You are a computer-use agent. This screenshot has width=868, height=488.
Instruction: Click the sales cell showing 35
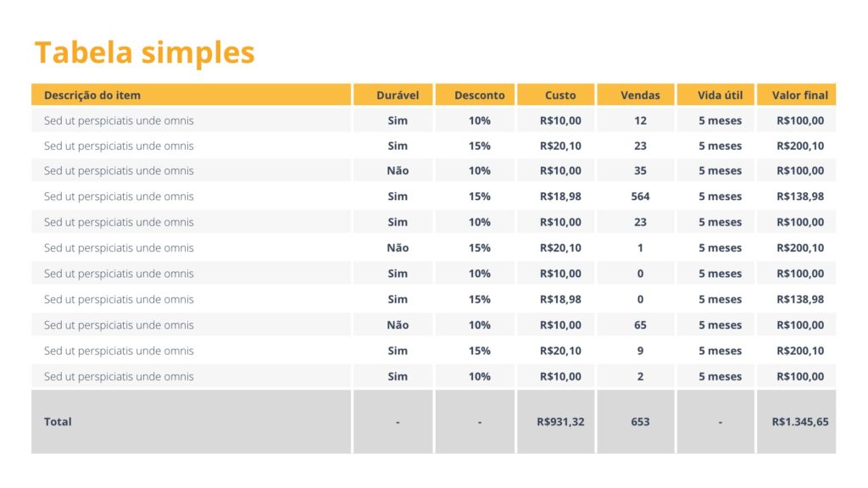640,170
